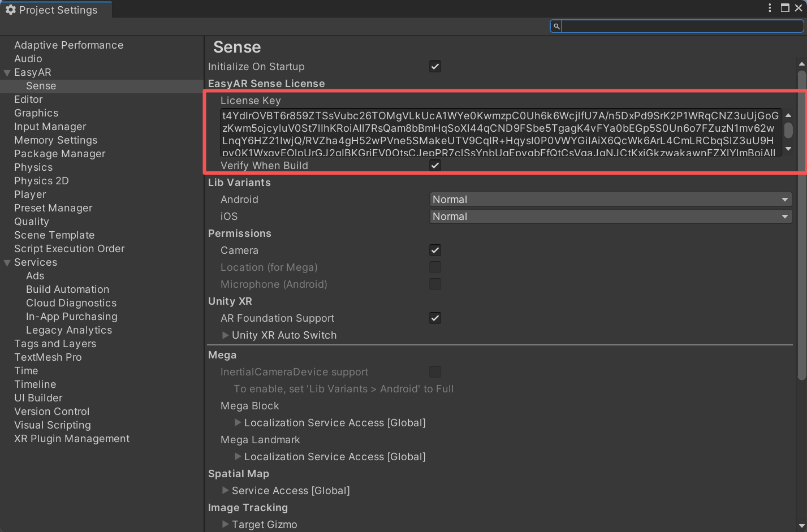Toggle InertialCameraDevice support checkbox
This screenshot has width=807, height=532.
[435, 372]
